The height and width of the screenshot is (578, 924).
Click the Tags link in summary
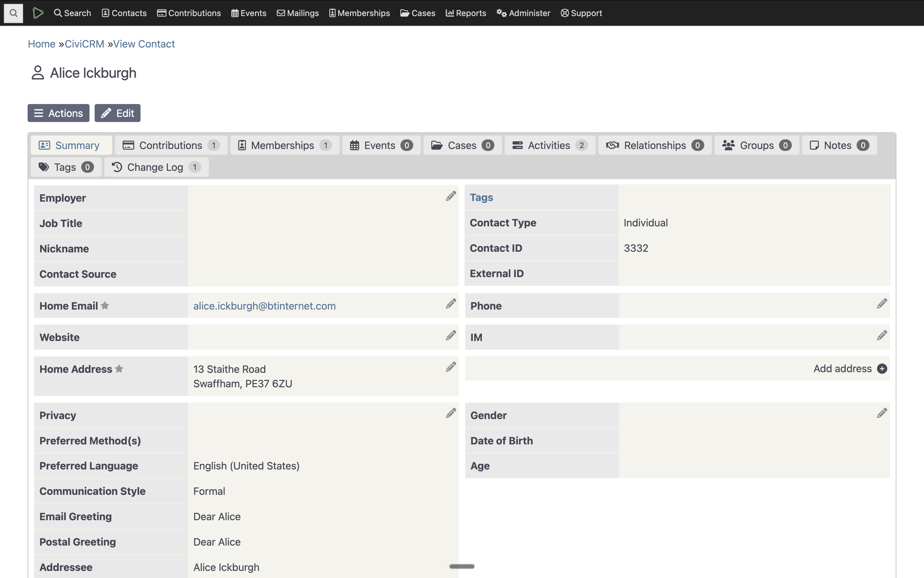point(481,197)
